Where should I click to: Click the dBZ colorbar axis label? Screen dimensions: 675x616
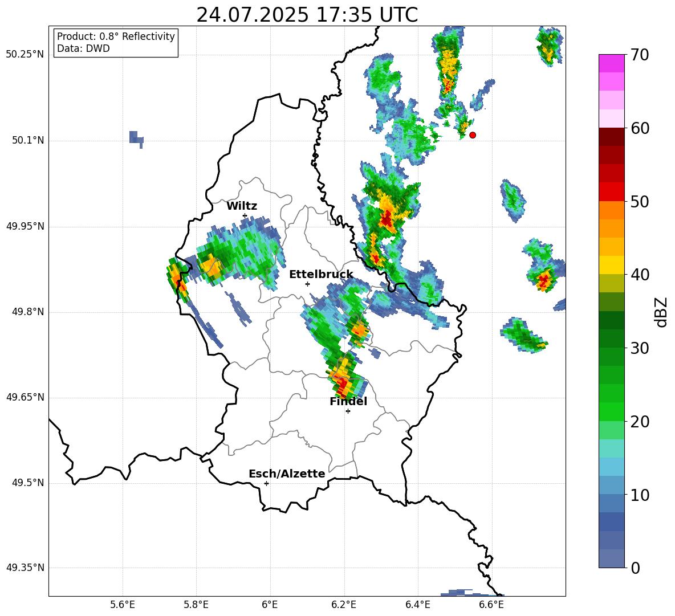661,312
